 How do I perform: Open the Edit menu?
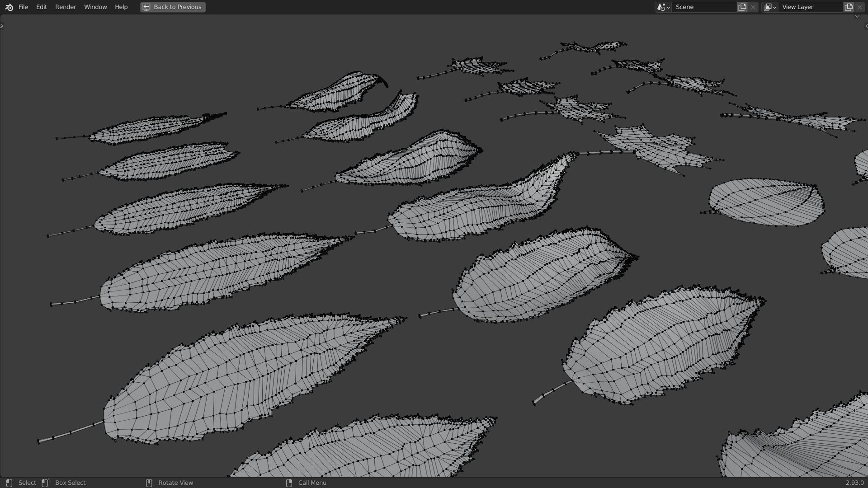(42, 7)
